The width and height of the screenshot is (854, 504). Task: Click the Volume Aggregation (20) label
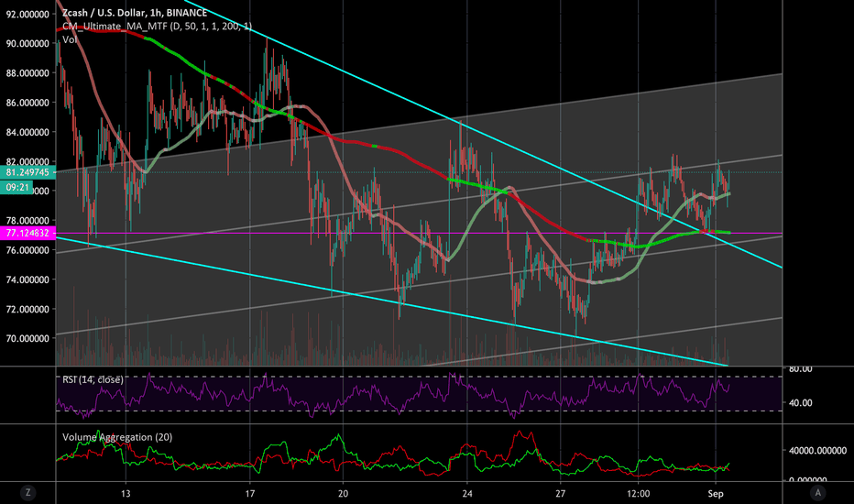tap(117, 437)
